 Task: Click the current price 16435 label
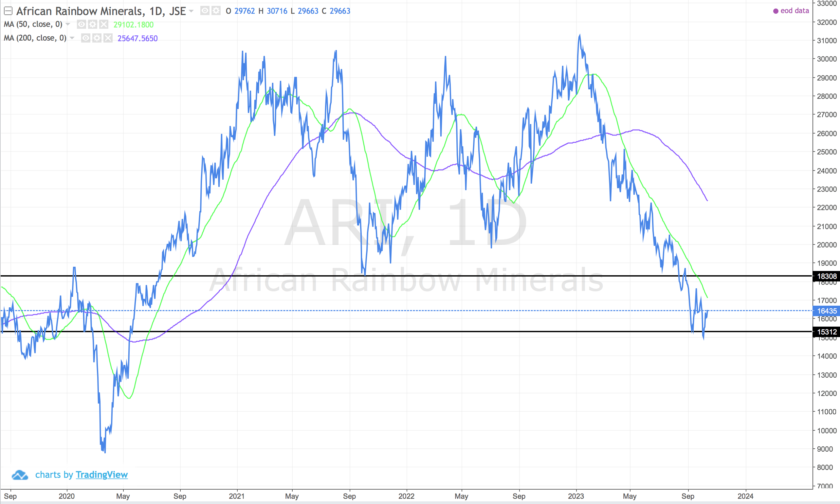(826, 311)
